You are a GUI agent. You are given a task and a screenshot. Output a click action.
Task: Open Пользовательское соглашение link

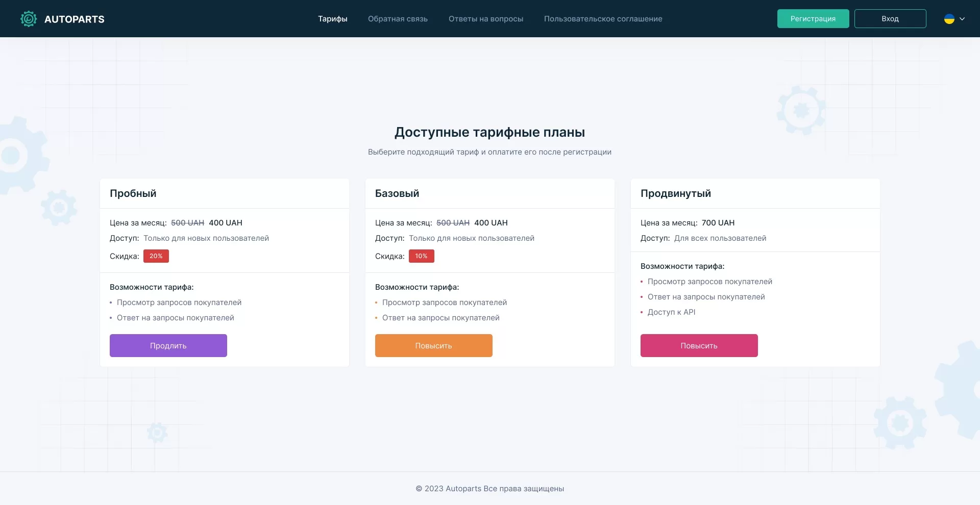tap(603, 19)
